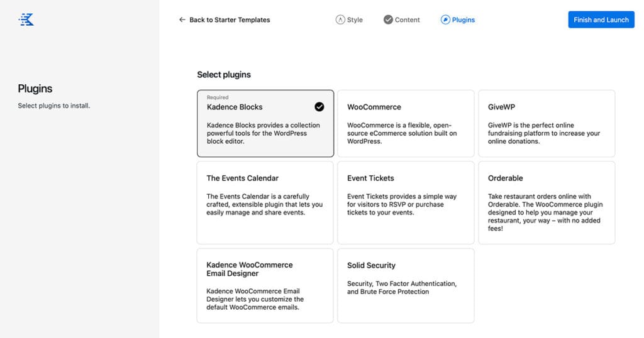Click the back arrow icon
This screenshot has width=644, height=338.
point(182,19)
